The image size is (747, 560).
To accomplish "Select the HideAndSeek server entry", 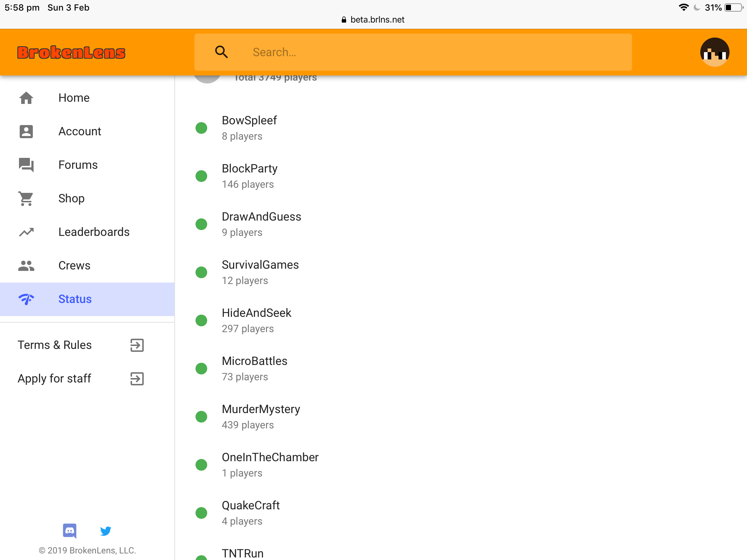I will pos(256,320).
